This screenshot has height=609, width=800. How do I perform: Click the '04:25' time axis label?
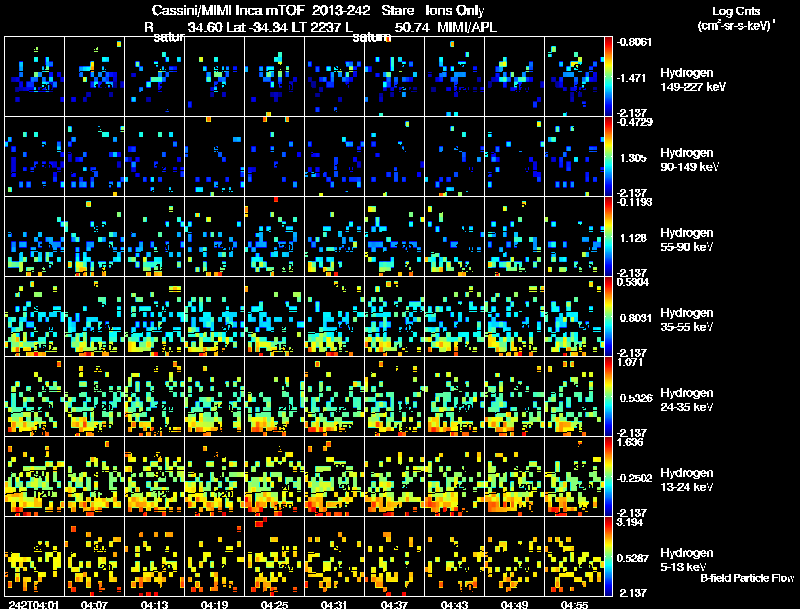274,604
